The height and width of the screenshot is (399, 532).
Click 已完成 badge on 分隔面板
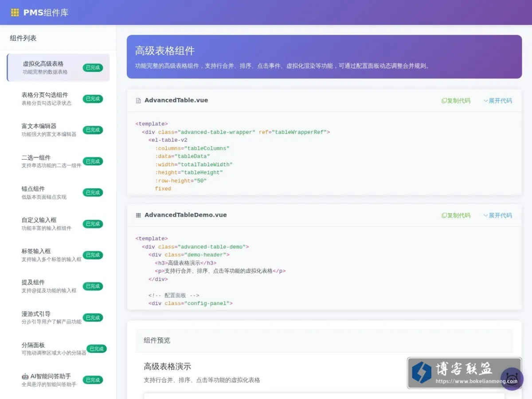(x=96, y=349)
